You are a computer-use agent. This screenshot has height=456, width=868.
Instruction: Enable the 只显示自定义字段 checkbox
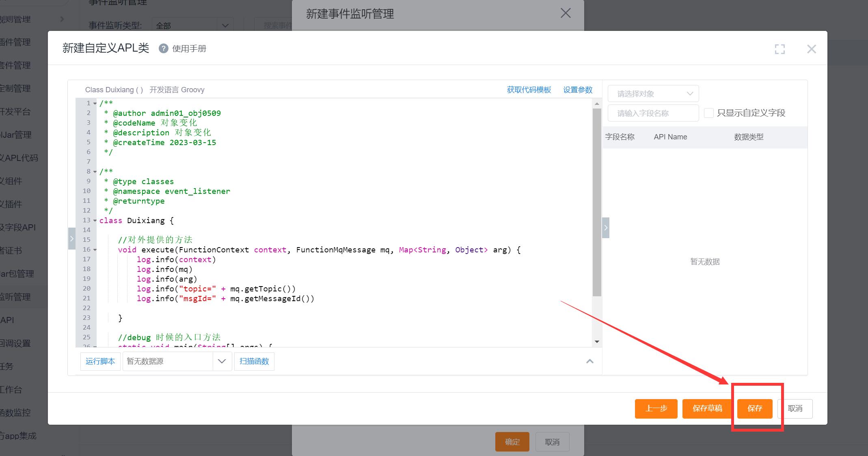coord(708,113)
